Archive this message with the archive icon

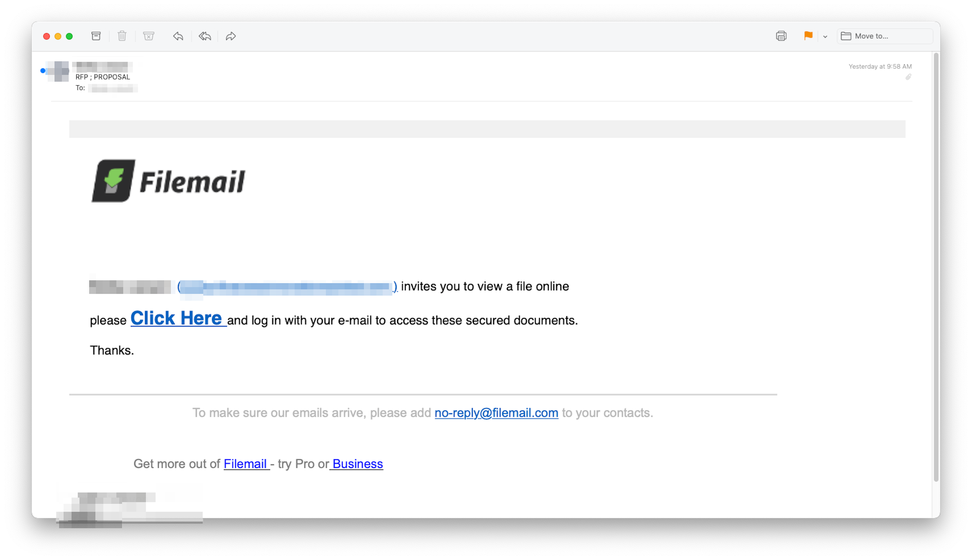[96, 36]
